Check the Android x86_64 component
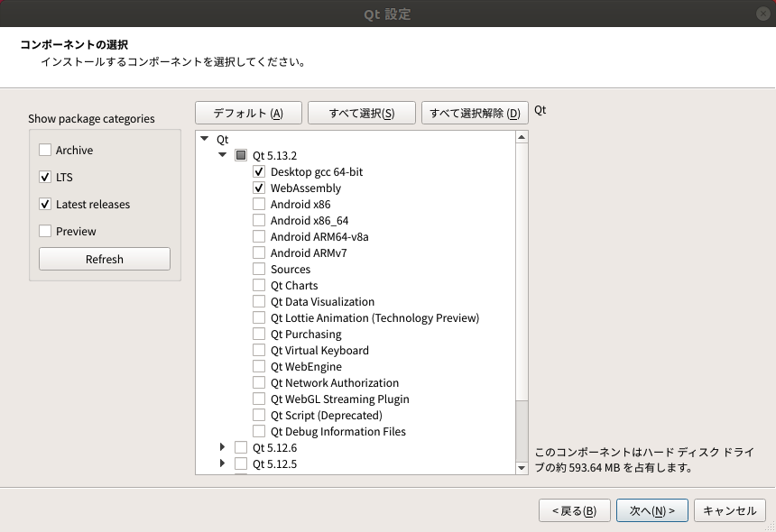The width and height of the screenshot is (776, 532). point(259,221)
